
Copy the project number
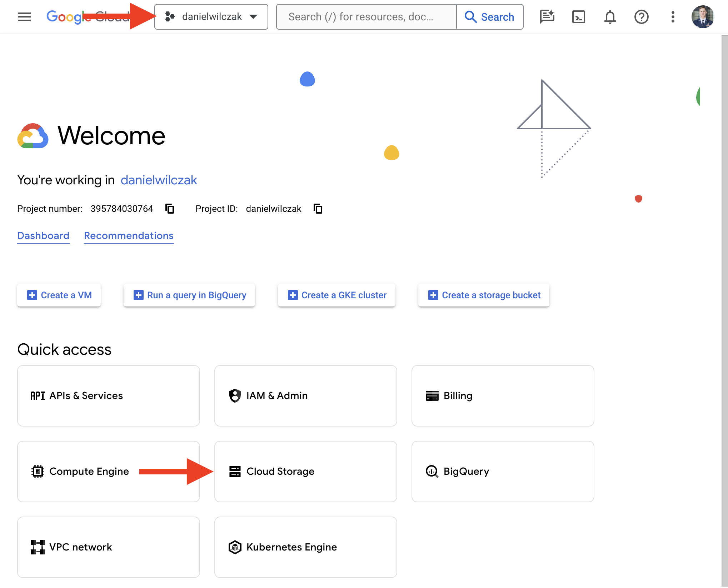[x=170, y=209]
